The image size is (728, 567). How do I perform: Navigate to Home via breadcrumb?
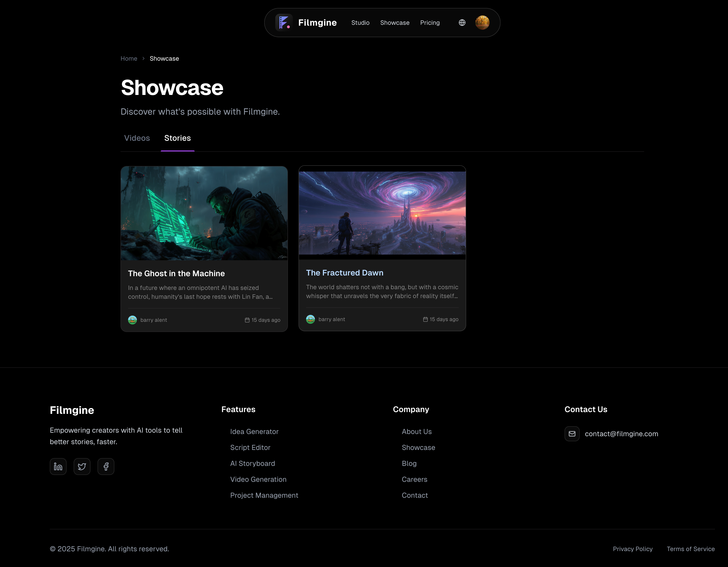click(129, 58)
